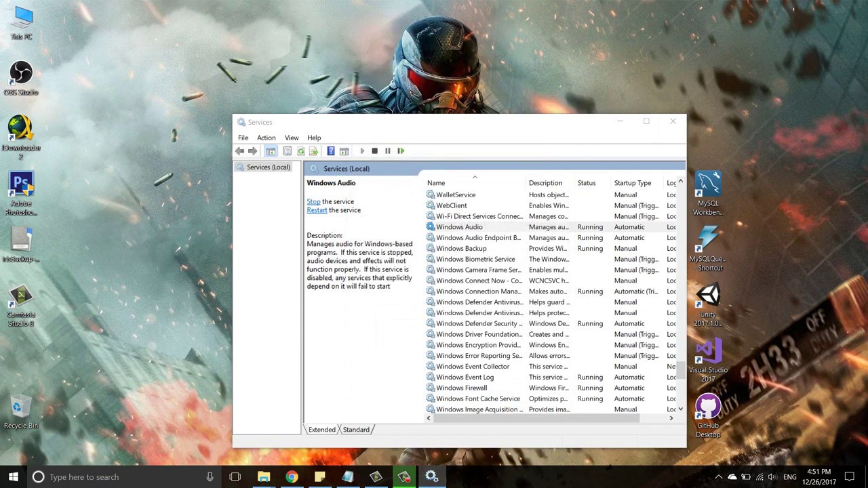Open the Help menu

tap(314, 138)
